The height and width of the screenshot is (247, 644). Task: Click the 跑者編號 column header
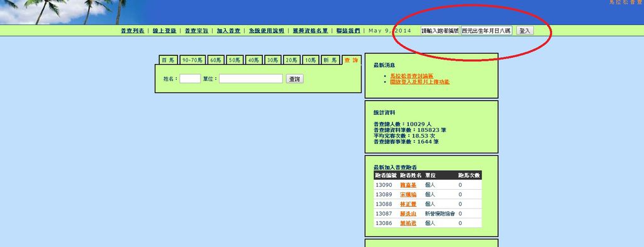[x=386, y=175]
